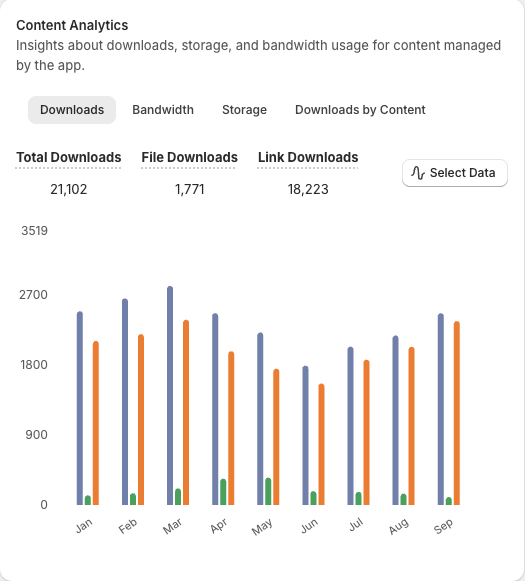Click the blue Feb total downloads bar

pyautogui.click(x=125, y=402)
